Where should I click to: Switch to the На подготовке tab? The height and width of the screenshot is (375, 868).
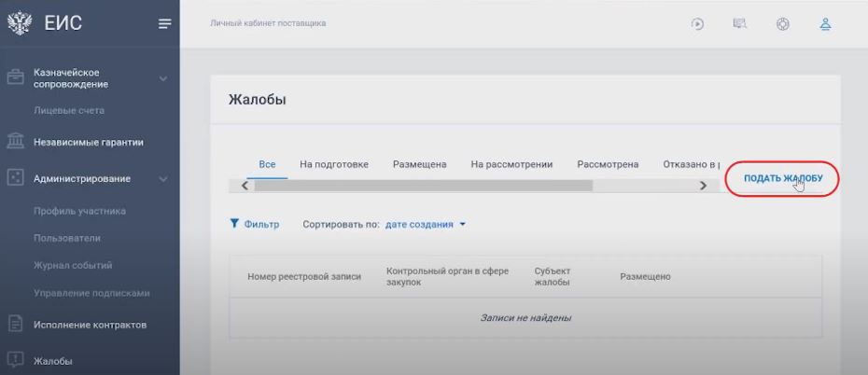coord(334,164)
